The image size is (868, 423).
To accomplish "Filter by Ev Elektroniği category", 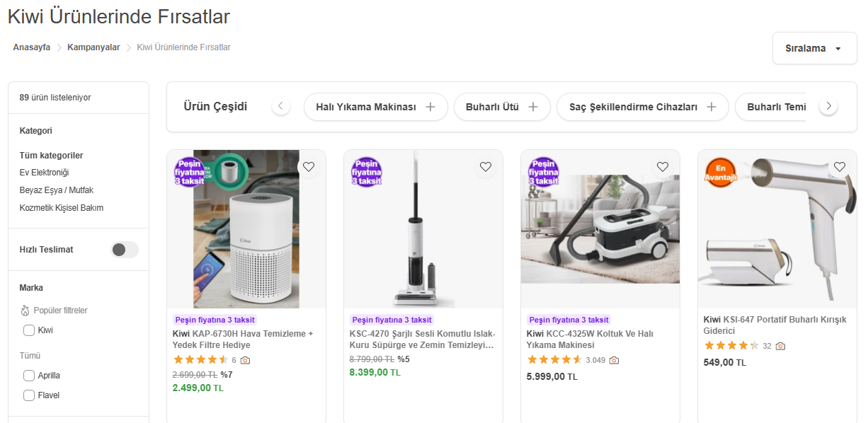I will click(44, 173).
